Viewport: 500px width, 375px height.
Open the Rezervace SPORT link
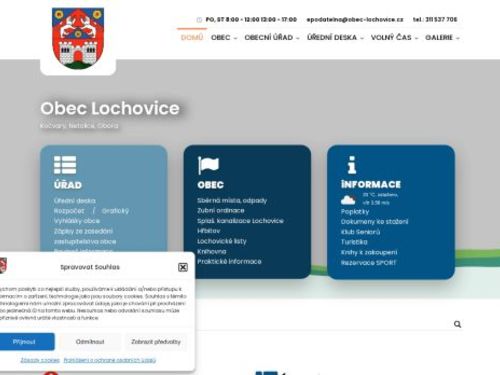click(x=368, y=263)
